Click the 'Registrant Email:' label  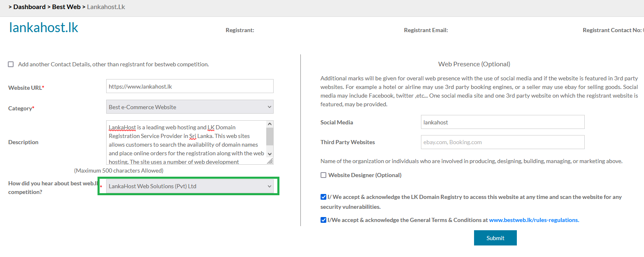426,30
